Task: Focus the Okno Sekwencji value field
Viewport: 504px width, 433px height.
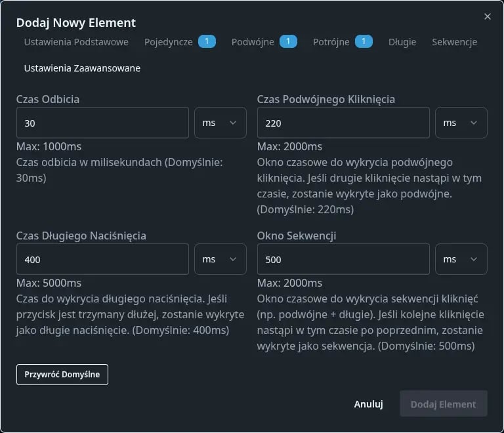Action: point(343,259)
